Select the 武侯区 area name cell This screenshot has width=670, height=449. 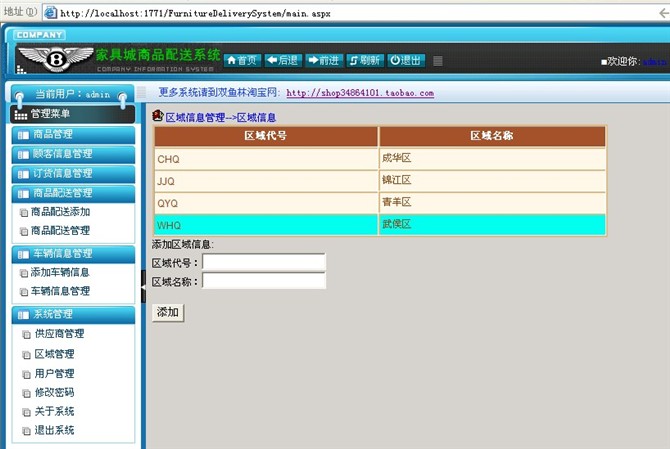pyautogui.click(x=492, y=225)
